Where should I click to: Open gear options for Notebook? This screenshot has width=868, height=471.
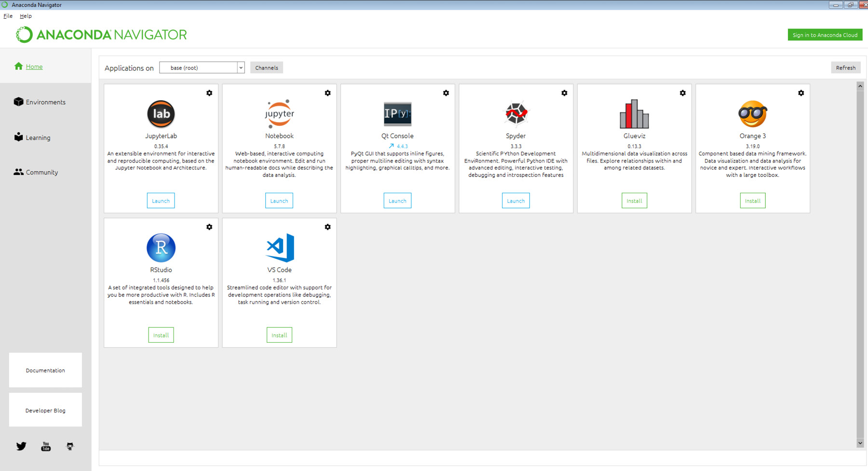(327, 93)
